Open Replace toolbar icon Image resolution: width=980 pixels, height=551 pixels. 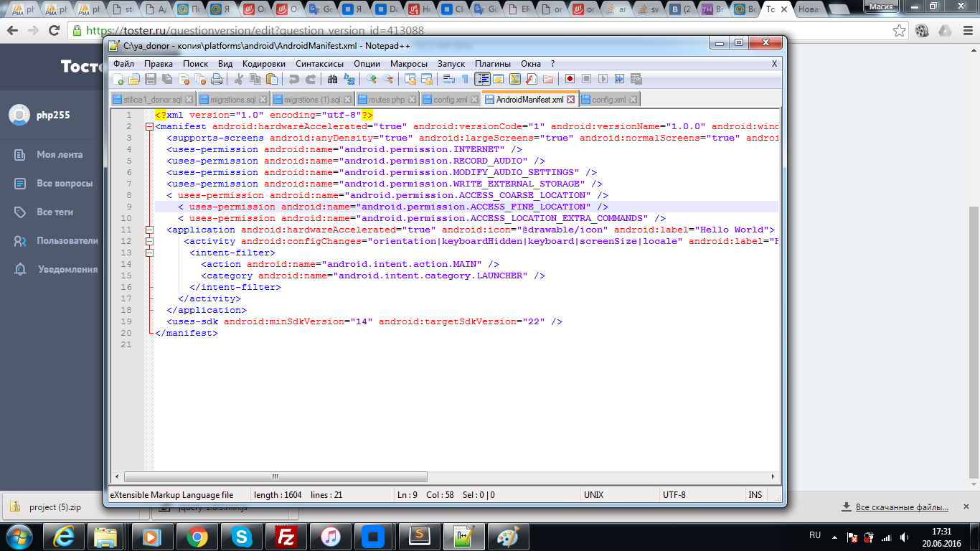(349, 79)
